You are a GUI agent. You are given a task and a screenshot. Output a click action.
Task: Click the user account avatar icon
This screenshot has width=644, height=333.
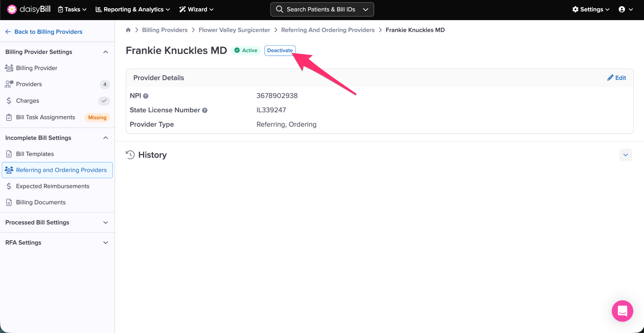coord(622,9)
